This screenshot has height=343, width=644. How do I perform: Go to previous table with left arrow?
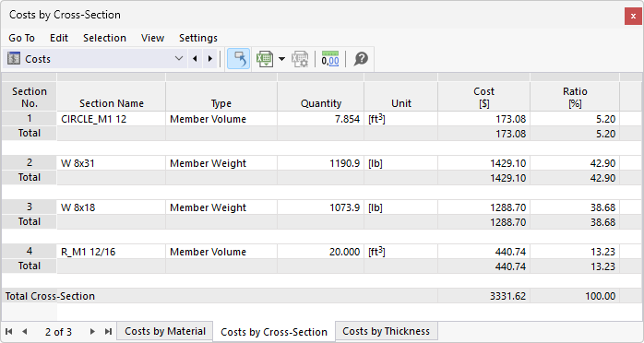195,59
